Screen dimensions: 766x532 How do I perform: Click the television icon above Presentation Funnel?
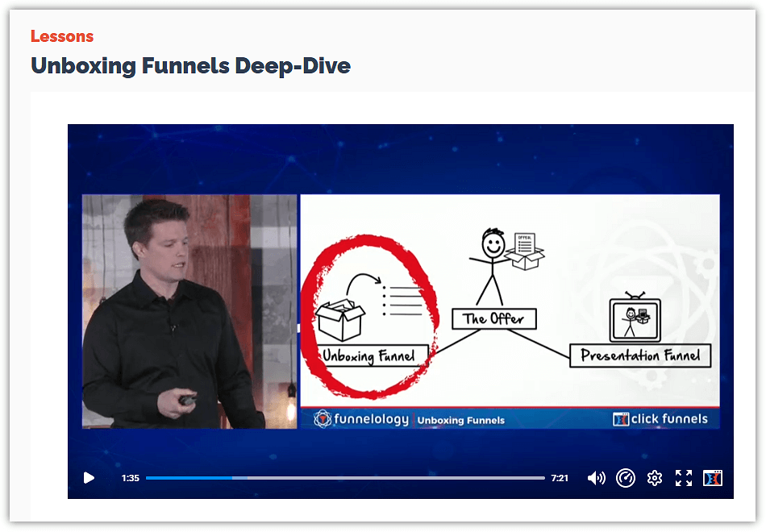point(635,318)
